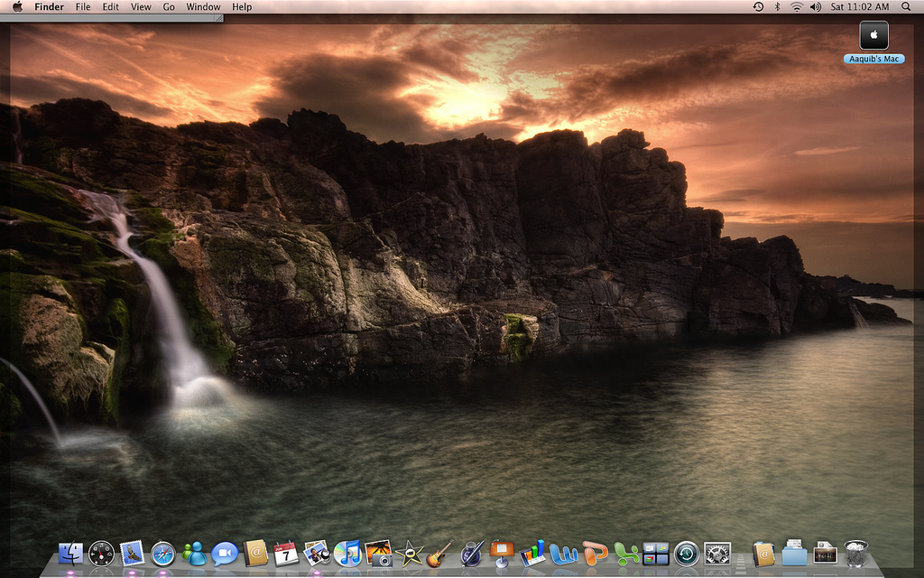This screenshot has width=924, height=578.
Task: Click the Spotlight search magnifier
Action: 906,6
